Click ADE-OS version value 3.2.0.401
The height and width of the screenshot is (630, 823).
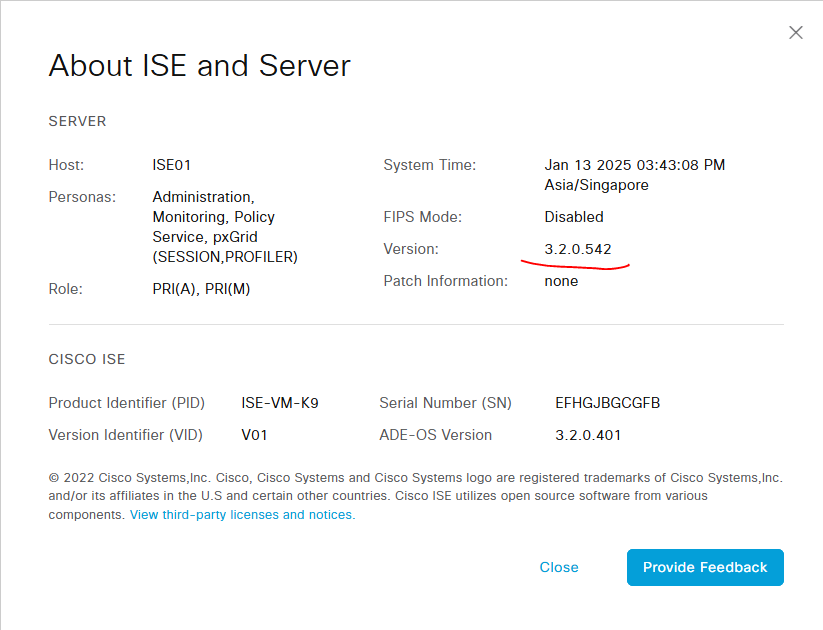tap(588, 435)
